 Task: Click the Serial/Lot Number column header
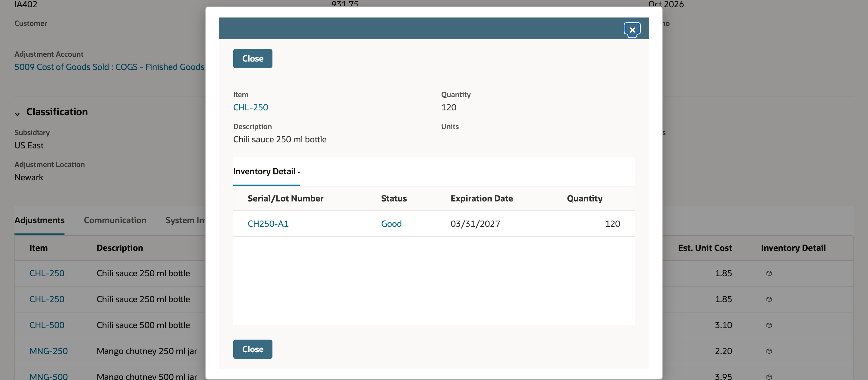click(285, 198)
